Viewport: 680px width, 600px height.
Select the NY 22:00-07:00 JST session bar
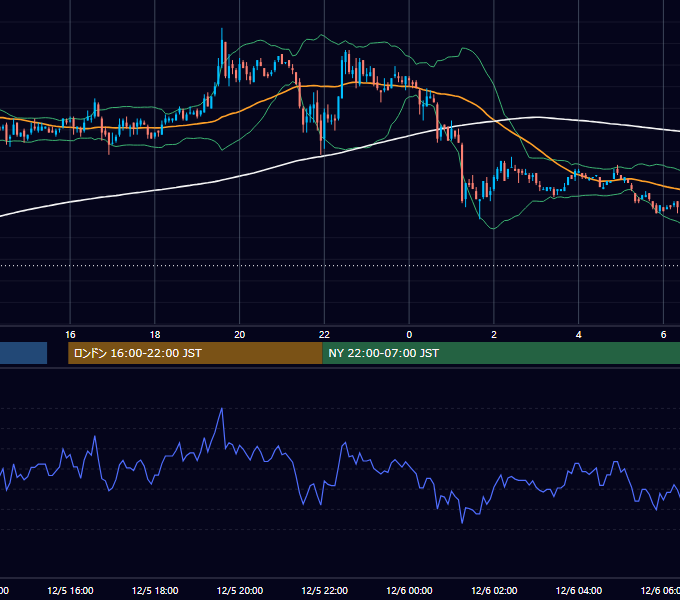(501, 353)
